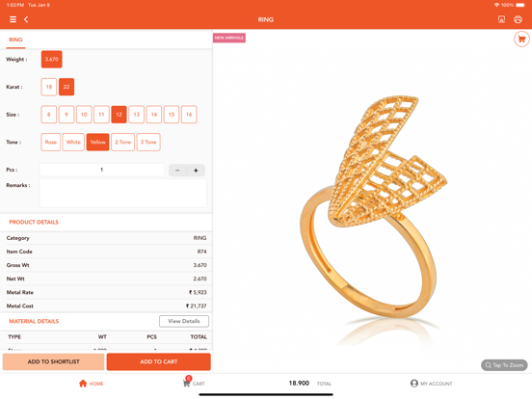Viewport: 532px width, 399px height.
Task: Click the 18.900 total value
Action: pos(299,383)
